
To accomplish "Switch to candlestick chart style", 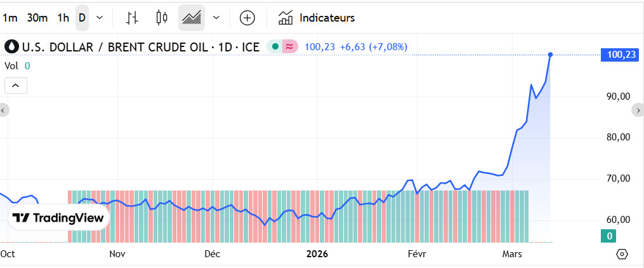I will (162, 18).
